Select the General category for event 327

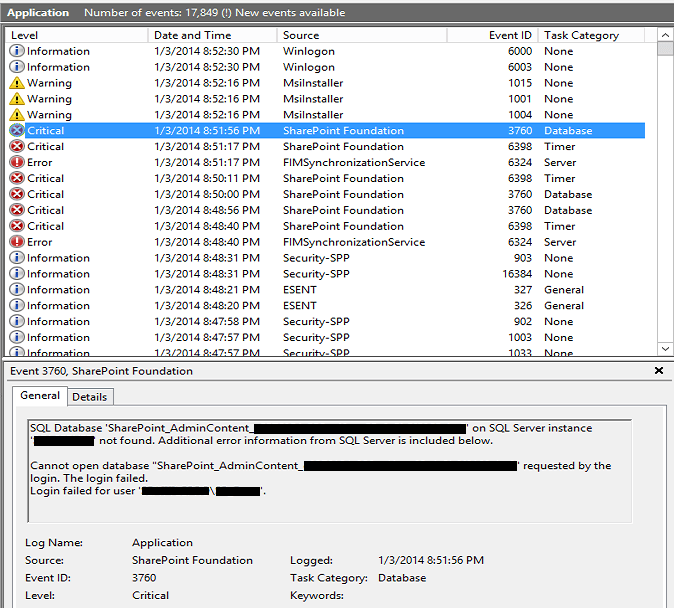(x=564, y=290)
